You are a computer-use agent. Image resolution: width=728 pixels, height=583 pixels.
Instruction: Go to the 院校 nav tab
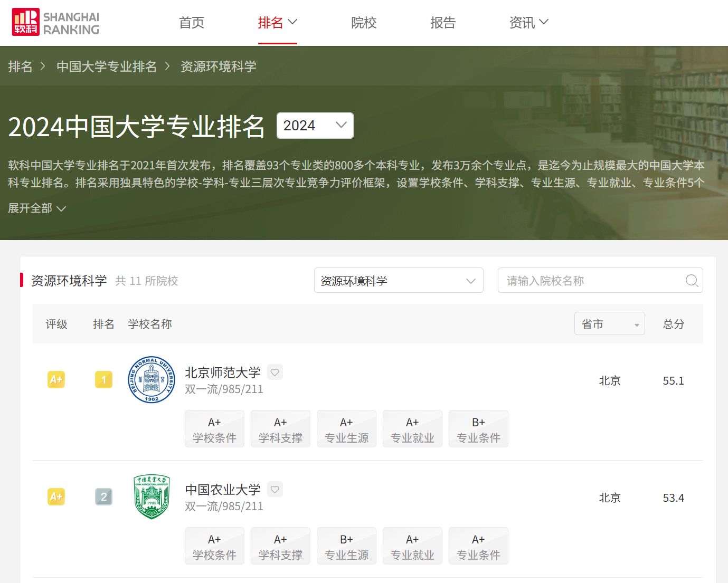click(364, 23)
